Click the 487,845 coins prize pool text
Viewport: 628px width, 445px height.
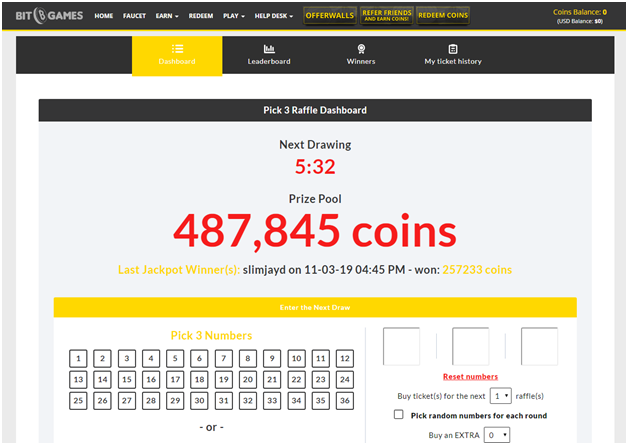[x=315, y=232]
